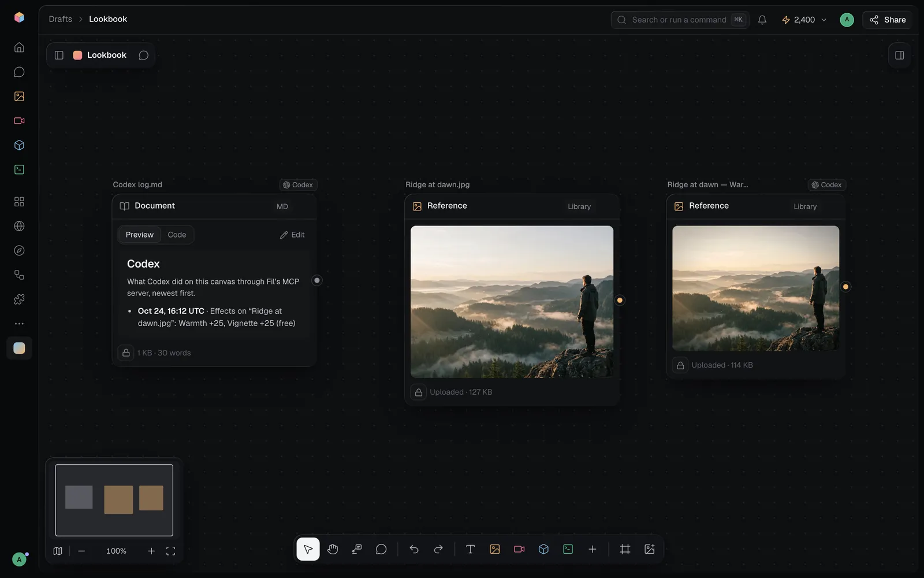924x578 pixels.
Task: Toggle the left panel in Lookbook bar
Action: [59, 55]
